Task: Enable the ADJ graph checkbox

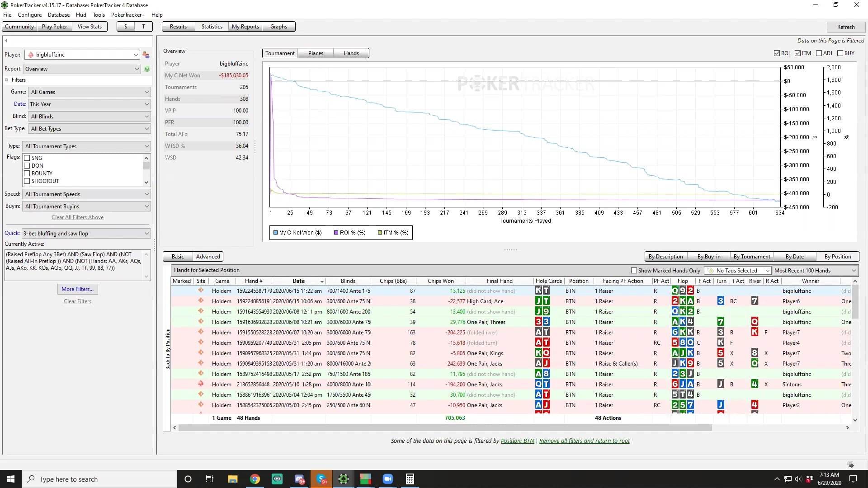Action: click(819, 53)
